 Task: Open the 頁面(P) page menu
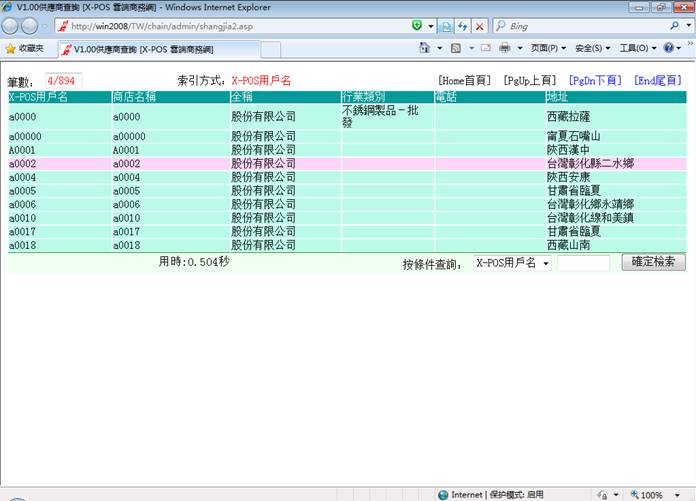point(549,48)
